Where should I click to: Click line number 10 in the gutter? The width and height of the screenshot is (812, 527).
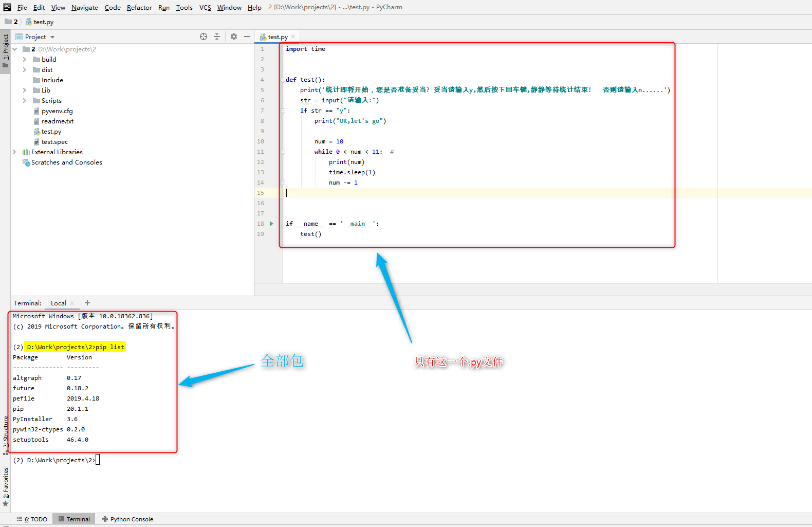point(261,141)
